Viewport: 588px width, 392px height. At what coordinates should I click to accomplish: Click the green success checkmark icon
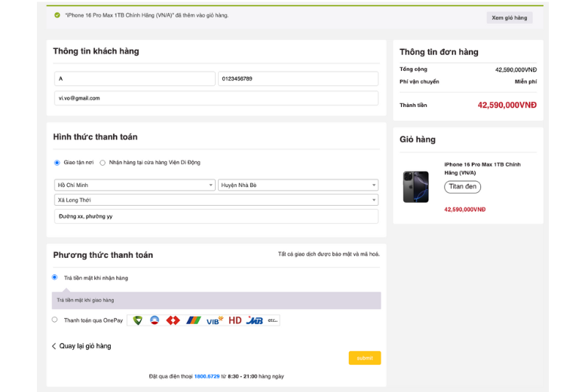(x=57, y=15)
